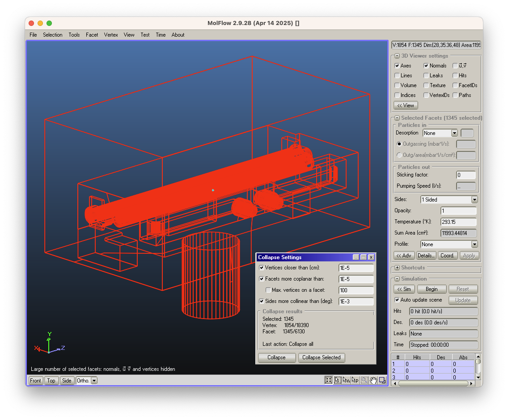This screenshot has width=508, height=420.
Task: Collapse the 3D Viewer settings panel
Action: click(x=397, y=56)
